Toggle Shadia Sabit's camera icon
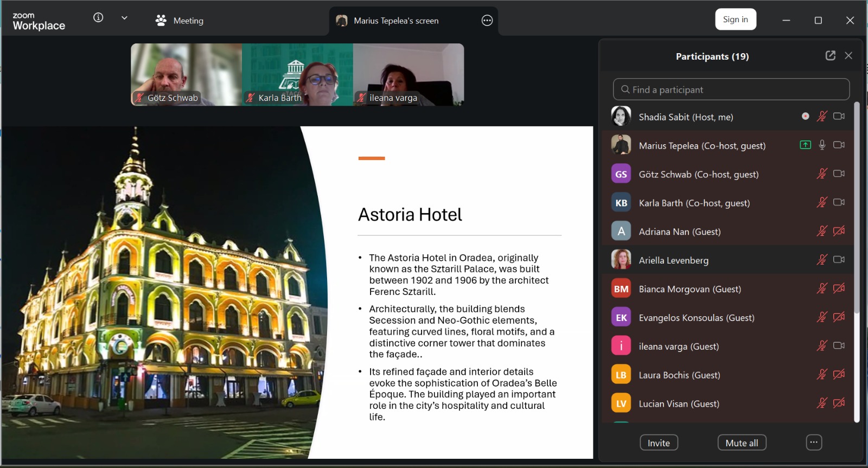 pos(839,116)
